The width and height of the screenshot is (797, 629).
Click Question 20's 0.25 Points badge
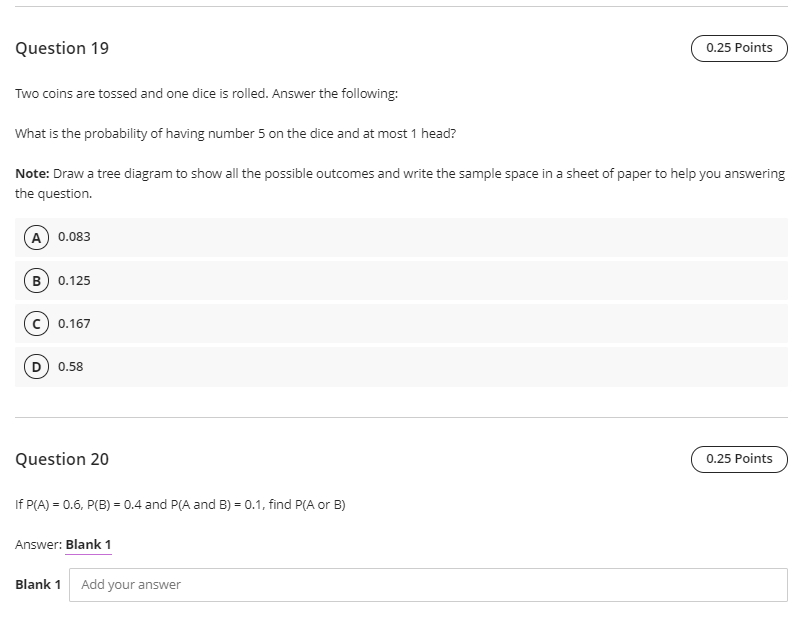(739, 459)
